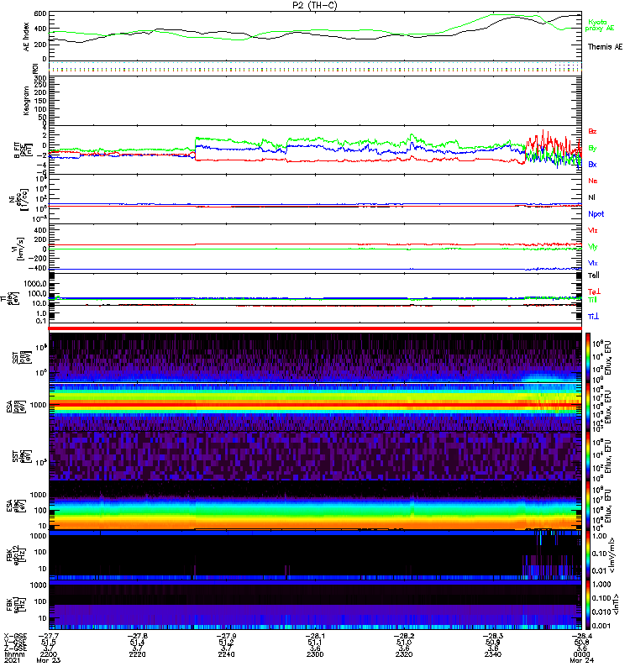Click the "0000" time tick label
The height and width of the screenshot is (672, 630).
pos(581,654)
